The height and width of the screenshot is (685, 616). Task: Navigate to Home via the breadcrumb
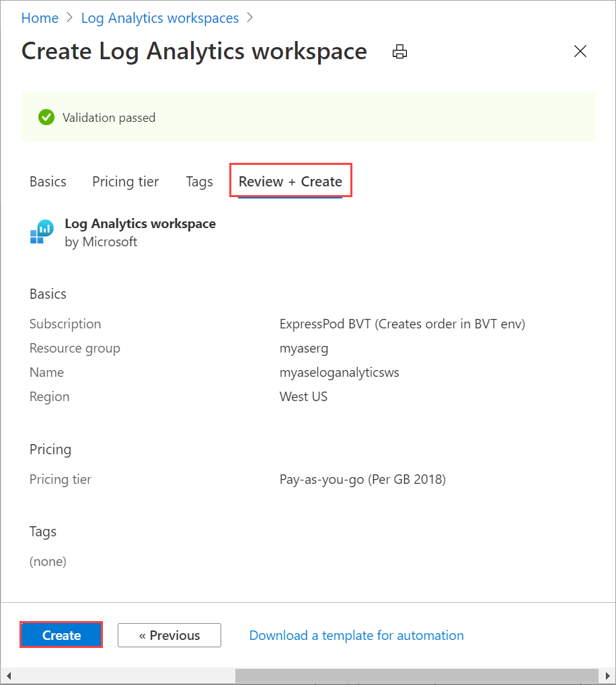[40, 17]
